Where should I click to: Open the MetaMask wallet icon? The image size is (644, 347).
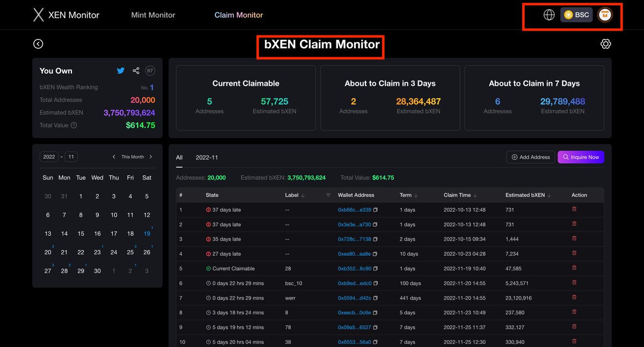coord(604,15)
